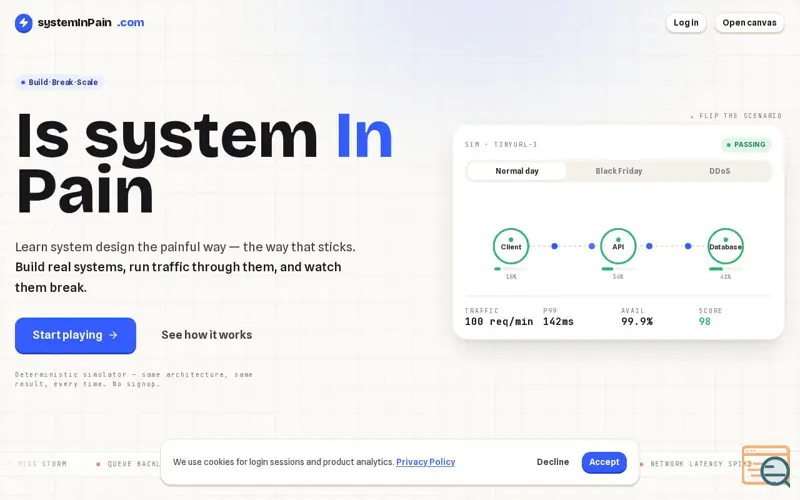
Task: Click the Is system In Pain headline
Action: tap(204, 163)
